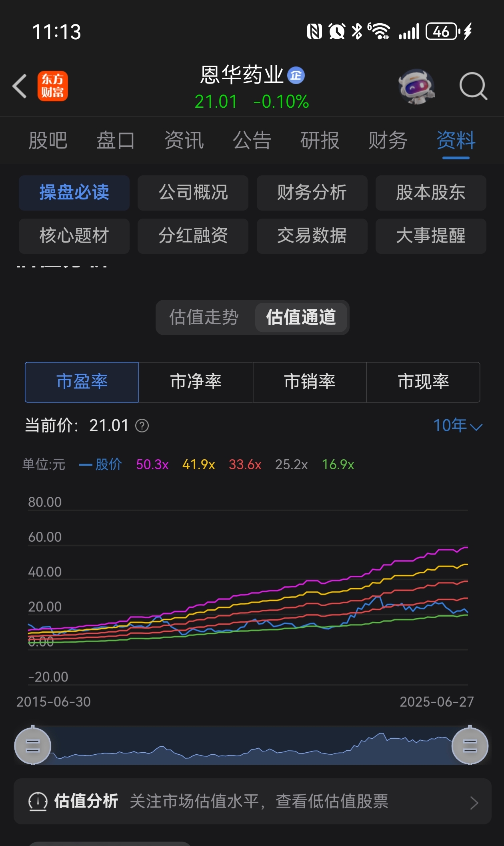
Task: Open the 资讯 tab
Action: (x=184, y=141)
